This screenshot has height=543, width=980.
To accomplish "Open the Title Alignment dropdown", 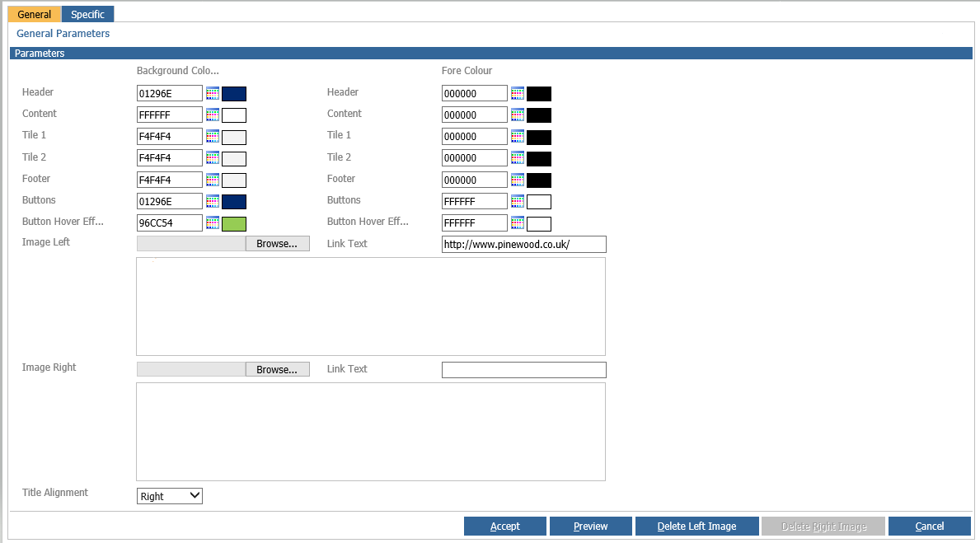I will (169, 496).
